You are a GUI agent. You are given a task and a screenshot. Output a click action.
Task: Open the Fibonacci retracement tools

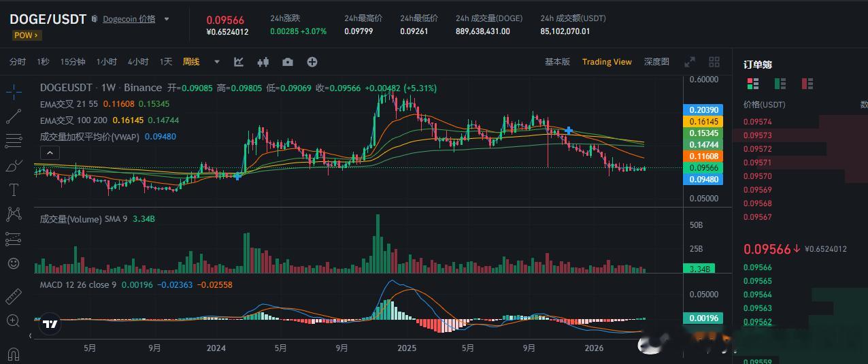pos(14,141)
